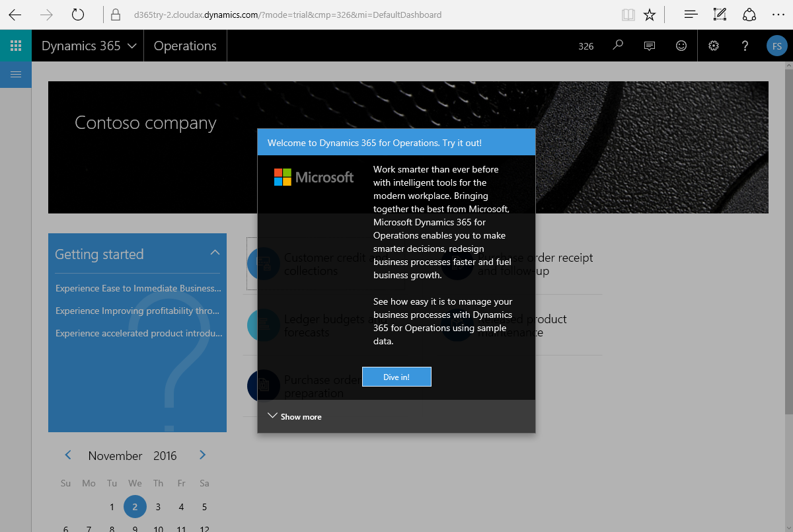This screenshot has height=532, width=793.
Task: Click the hamburger navigation pane icon
Action: (16, 75)
